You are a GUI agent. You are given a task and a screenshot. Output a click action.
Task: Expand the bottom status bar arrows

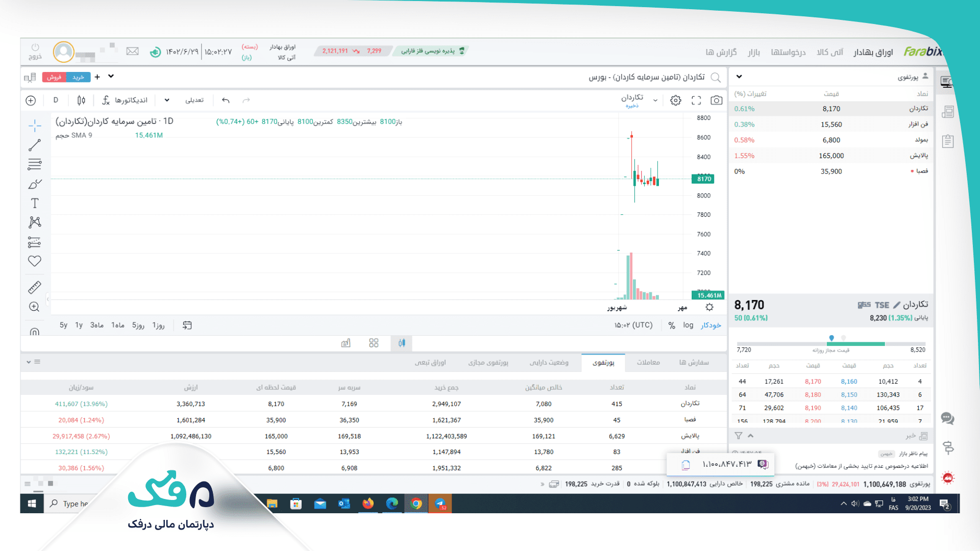[x=542, y=484]
